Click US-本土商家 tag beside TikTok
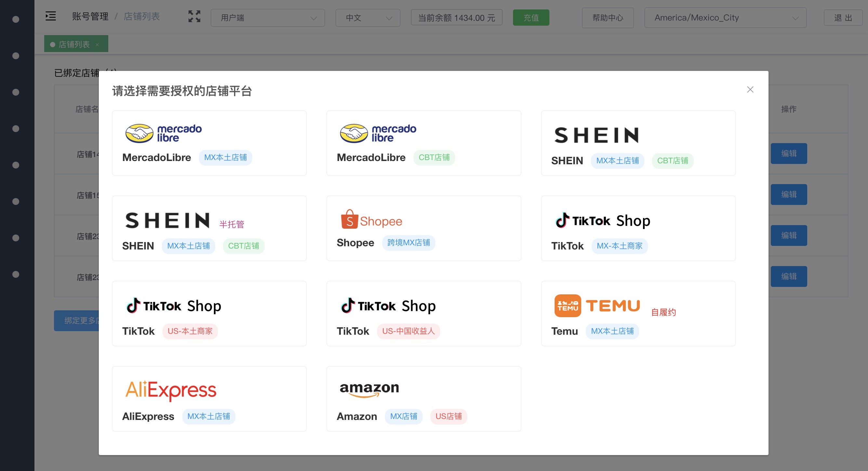This screenshot has width=868, height=471. [x=190, y=331]
